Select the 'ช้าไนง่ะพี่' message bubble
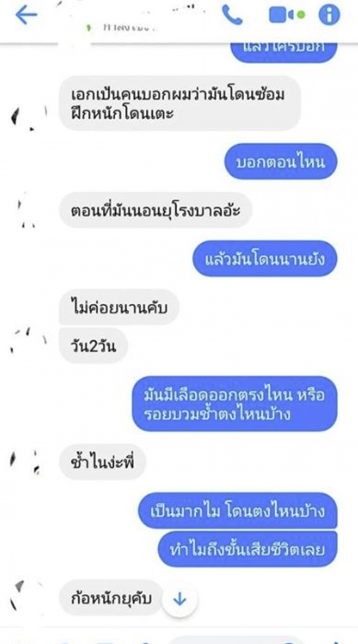 point(102,462)
